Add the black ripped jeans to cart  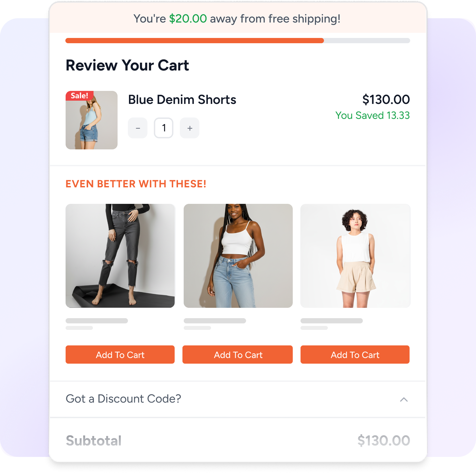tap(120, 355)
